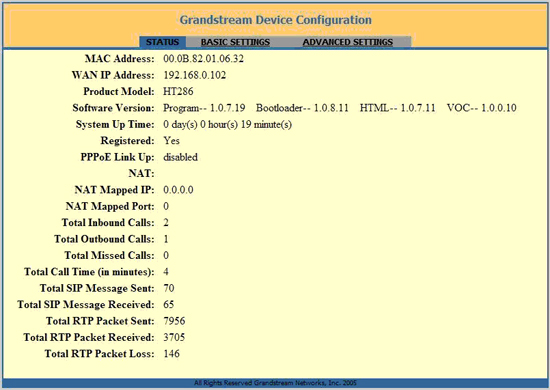Select the Bootloader-- 1.0.8.11 version text
Screen dimensions: 550x390
[302, 108]
